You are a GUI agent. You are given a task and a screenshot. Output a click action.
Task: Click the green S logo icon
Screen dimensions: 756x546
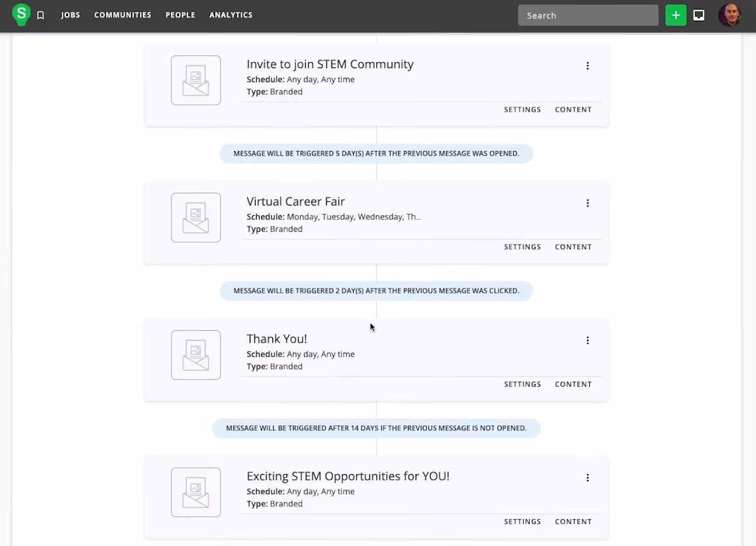pyautogui.click(x=21, y=15)
